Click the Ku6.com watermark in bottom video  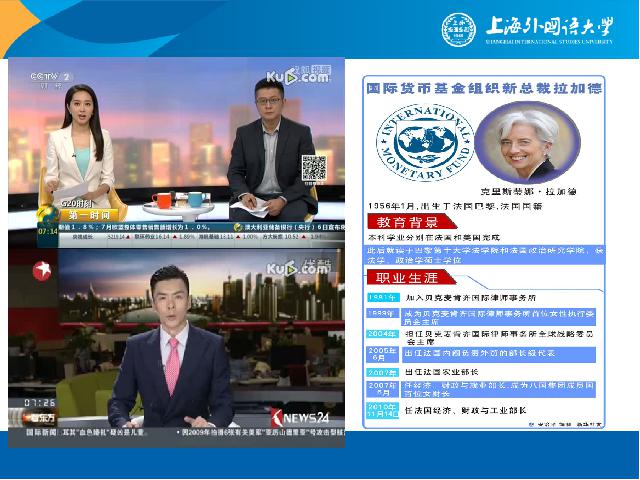click(296, 268)
